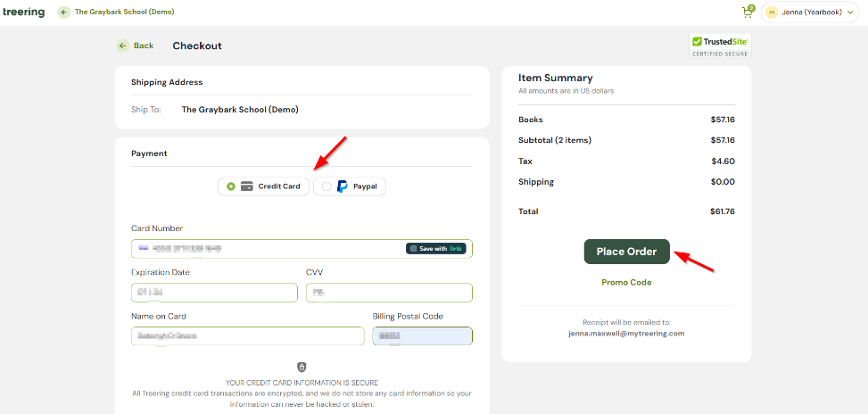The image size is (868, 414).
Task: Select the Credit Card radio button
Action: [231, 186]
